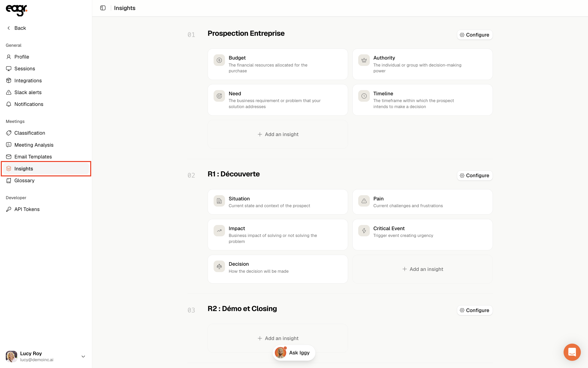Open the Pain insight title

[x=378, y=199]
